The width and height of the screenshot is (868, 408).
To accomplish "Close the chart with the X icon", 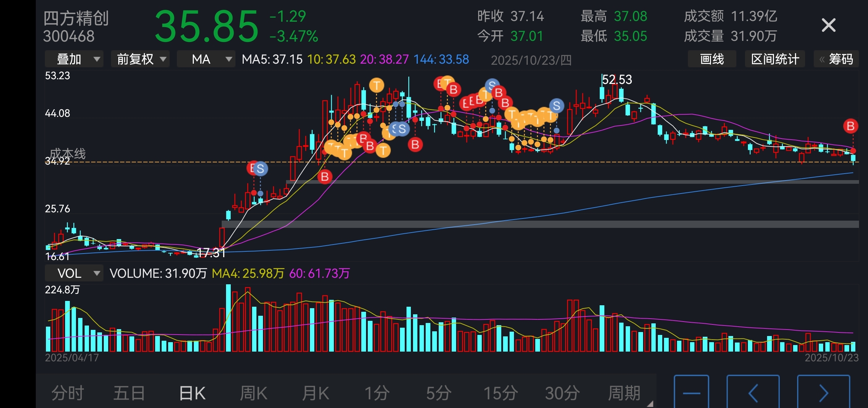I will click(828, 25).
